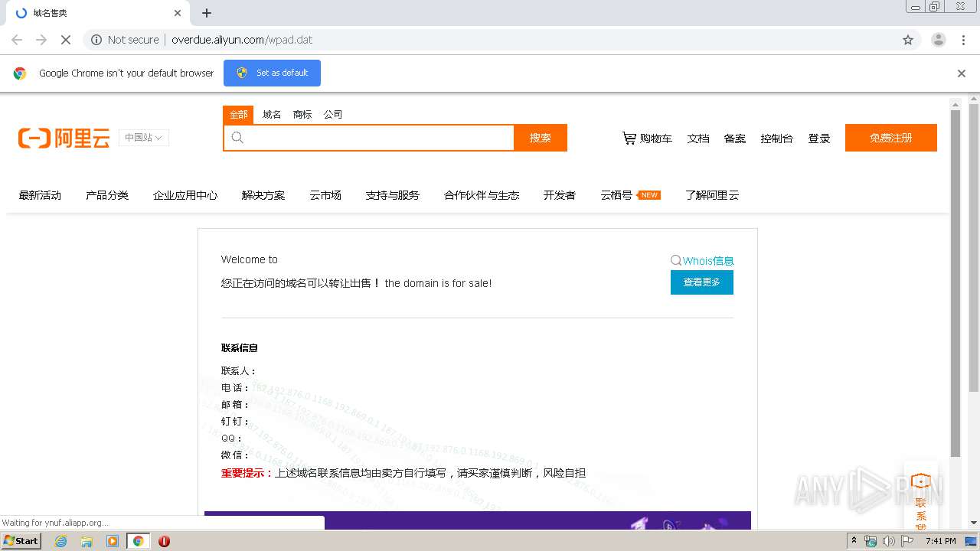This screenshot has width=980, height=551.
Task: Open the 合作伙伴与生态 menu
Action: click(482, 195)
